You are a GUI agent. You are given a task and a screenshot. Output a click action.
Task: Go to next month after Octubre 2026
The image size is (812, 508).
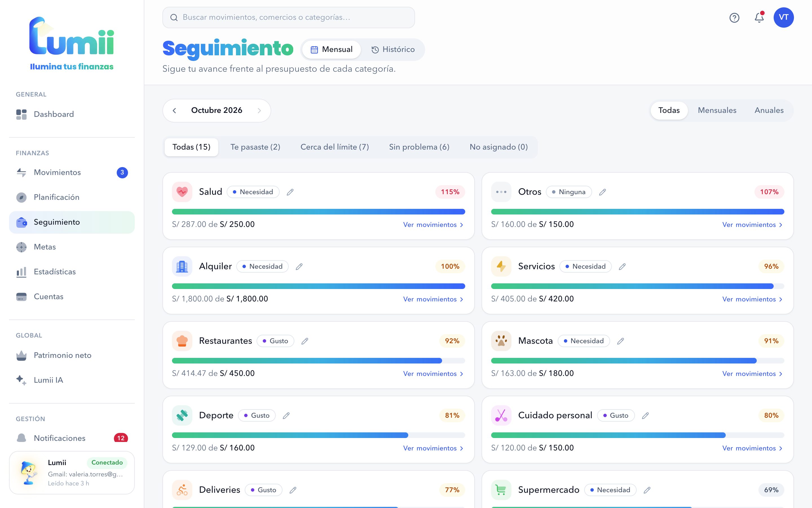click(259, 111)
